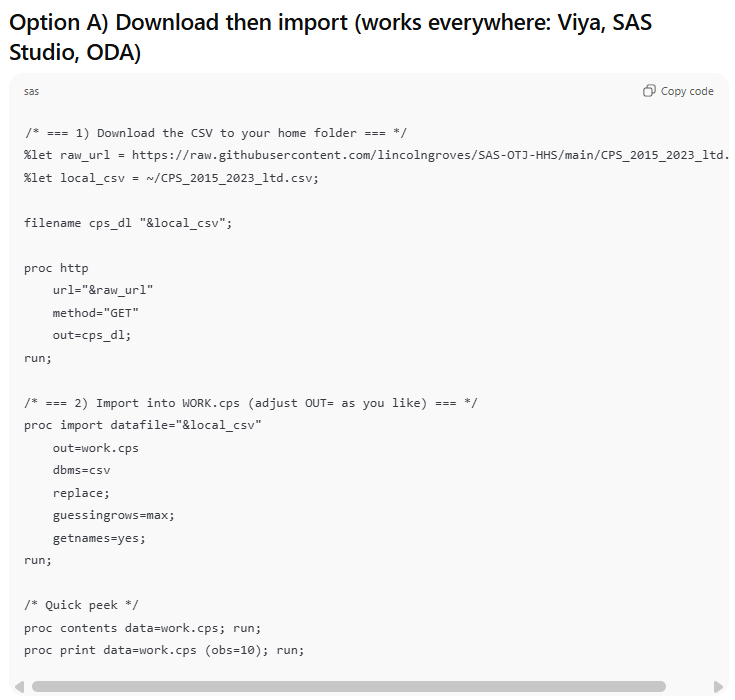The width and height of the screenshot is (735, 700).
Task: Click the 'proc contents data=work.cps' line
Action: coord(142,628)
